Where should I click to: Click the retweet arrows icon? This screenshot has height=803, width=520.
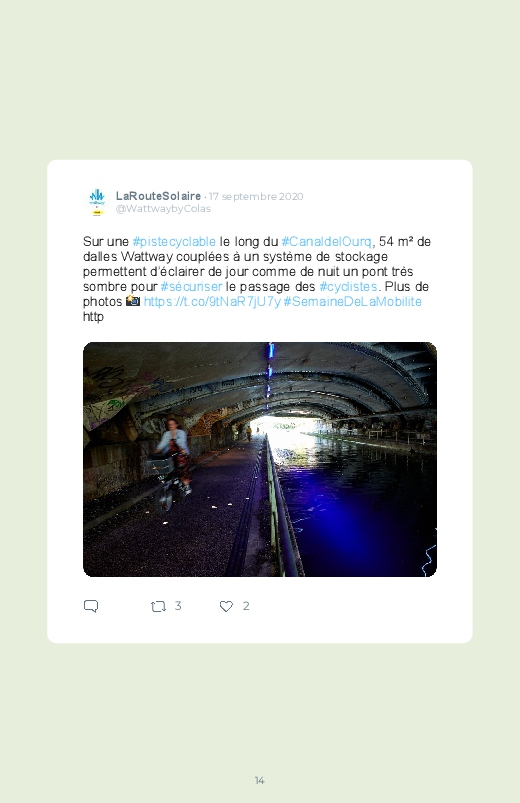(158, 607)
